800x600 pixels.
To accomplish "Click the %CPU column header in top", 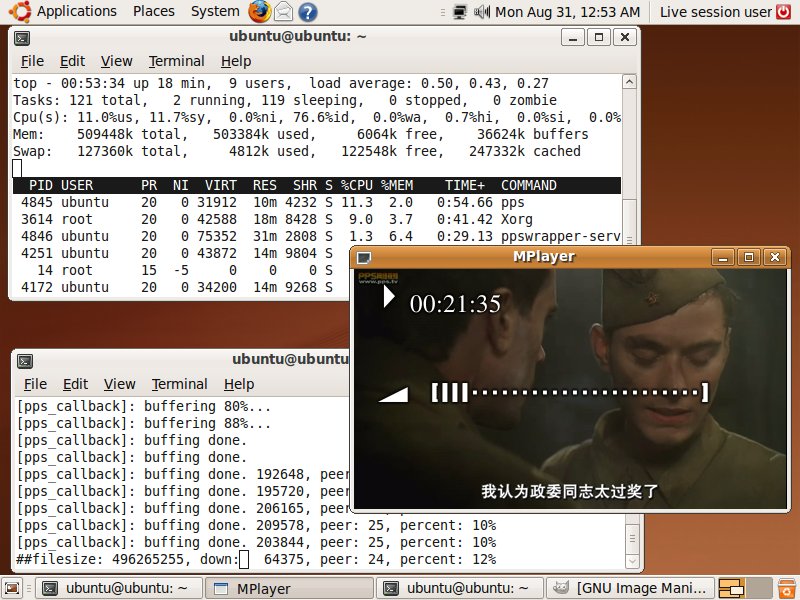I will tap(357, 185).
